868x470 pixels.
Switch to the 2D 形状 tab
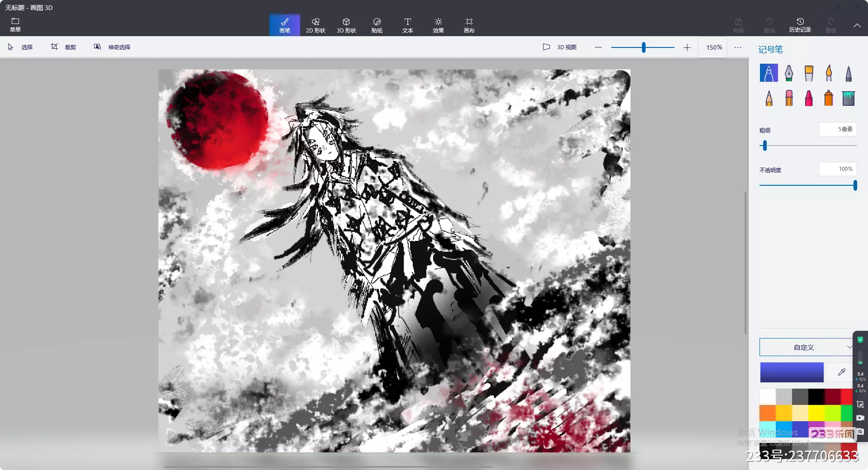[316, 25]
